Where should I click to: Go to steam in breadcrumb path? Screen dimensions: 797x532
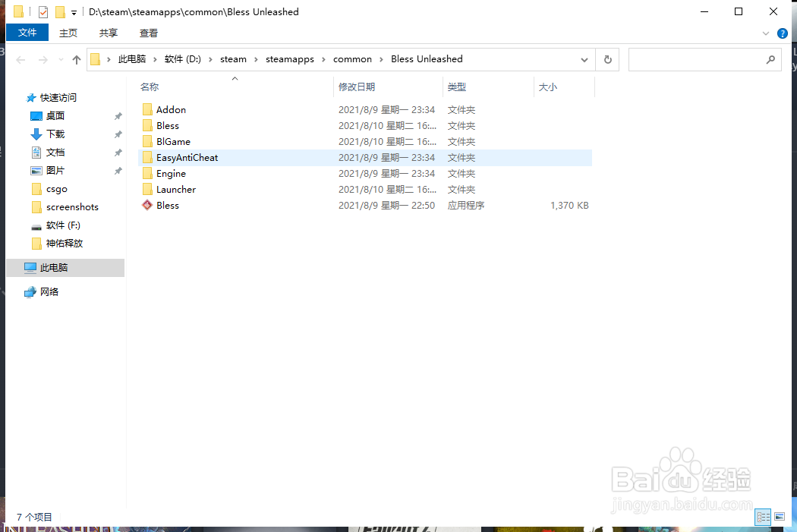click(233, 59)
